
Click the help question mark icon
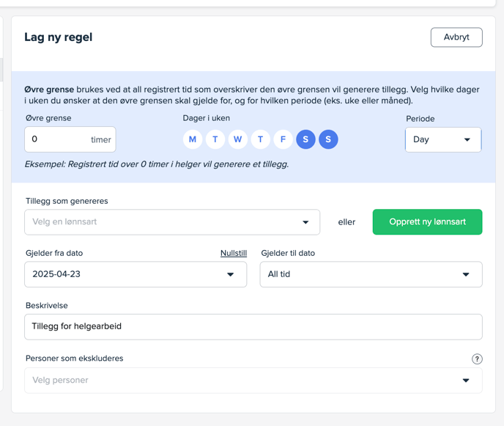(x=477, y=359)
